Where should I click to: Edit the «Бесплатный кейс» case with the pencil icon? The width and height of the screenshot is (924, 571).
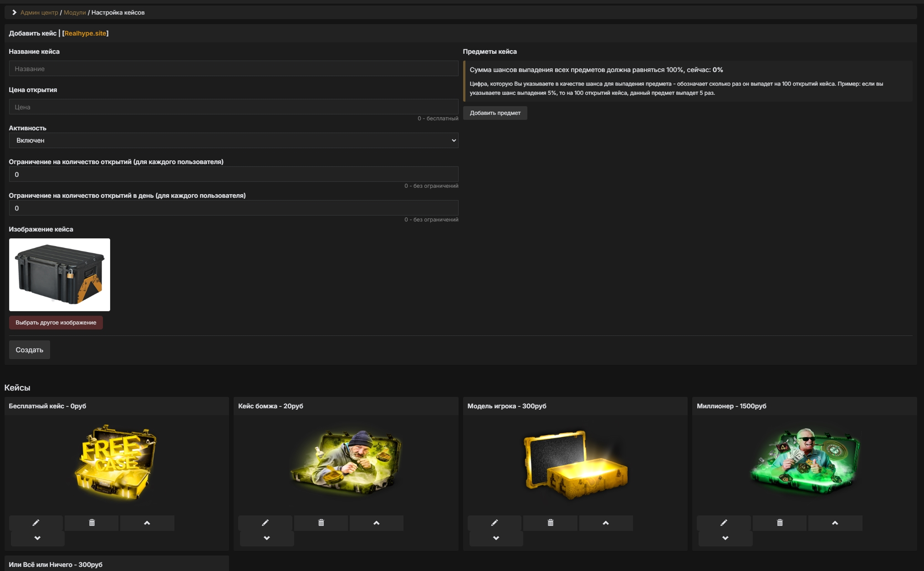click(36, 523)
